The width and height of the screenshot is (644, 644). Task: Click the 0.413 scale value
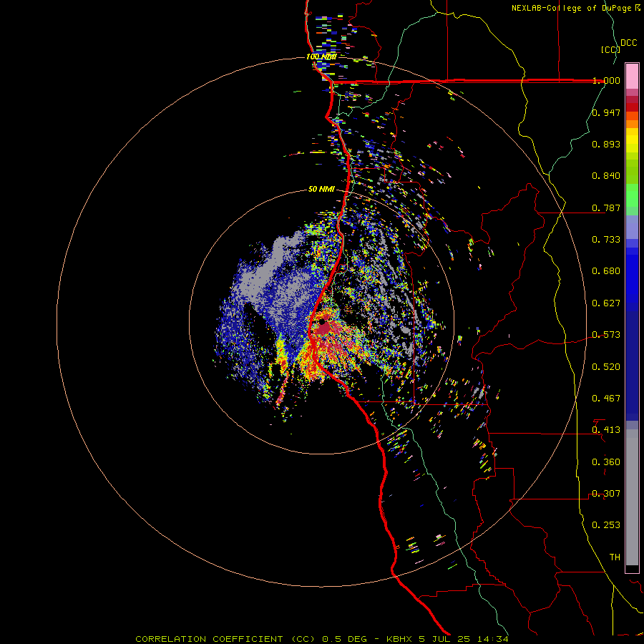tap(606, 430)
